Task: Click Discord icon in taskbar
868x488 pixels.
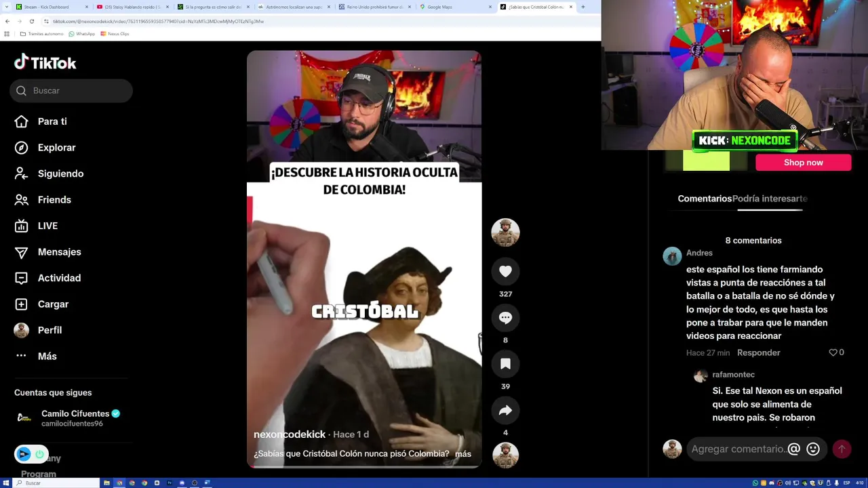Action: click(182, 483)
